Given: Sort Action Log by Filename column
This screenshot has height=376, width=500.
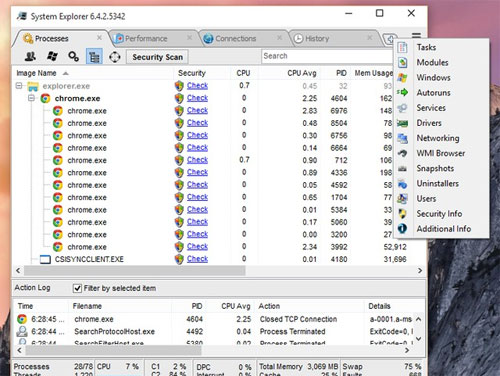Looking at the screenshot, I should click(87, 306).
